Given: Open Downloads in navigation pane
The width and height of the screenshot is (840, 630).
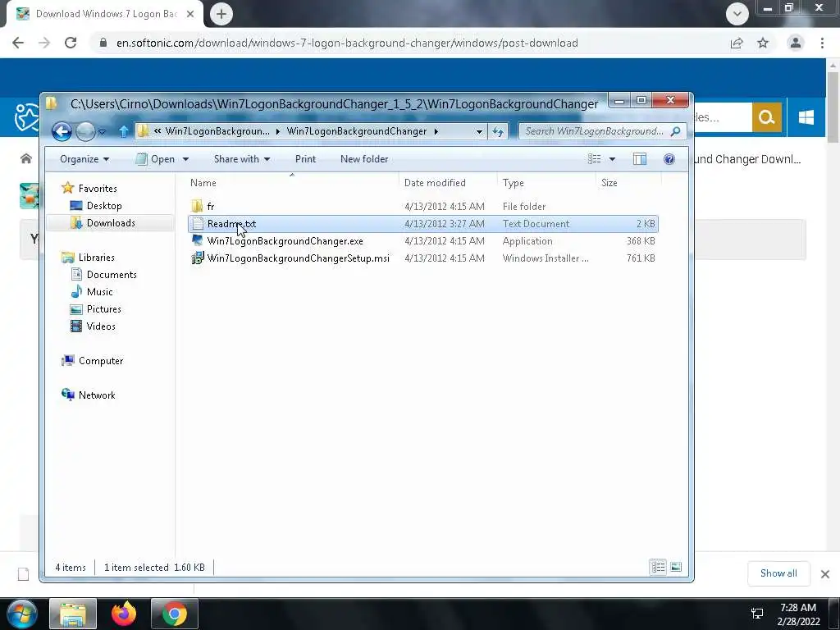Looking at the screenshot, I should [111, 223].
